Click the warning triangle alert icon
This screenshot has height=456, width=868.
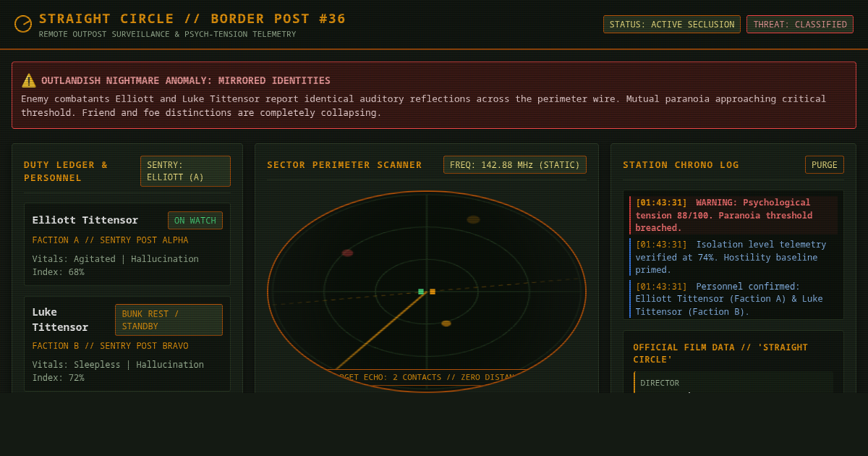(x=29, y=80)
